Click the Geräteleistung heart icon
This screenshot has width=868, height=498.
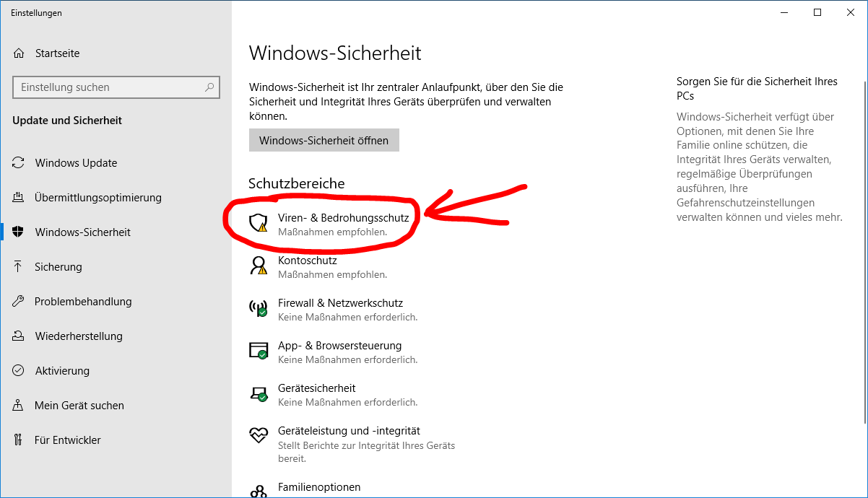point(259,435)
